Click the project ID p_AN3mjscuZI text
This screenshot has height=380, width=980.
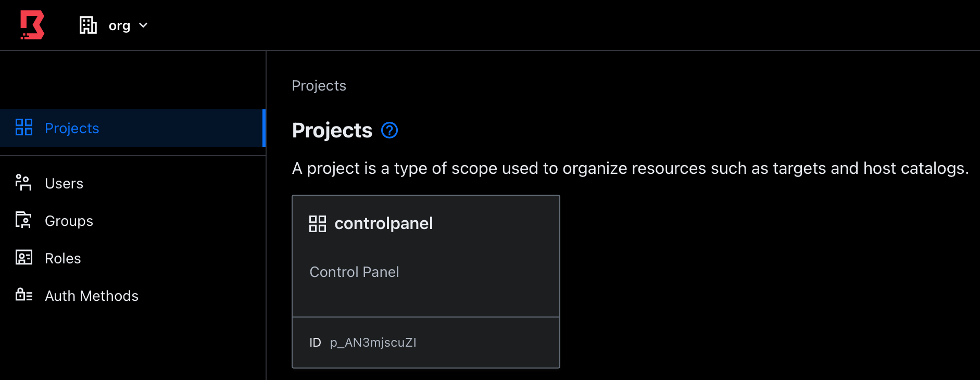point(373,342)
